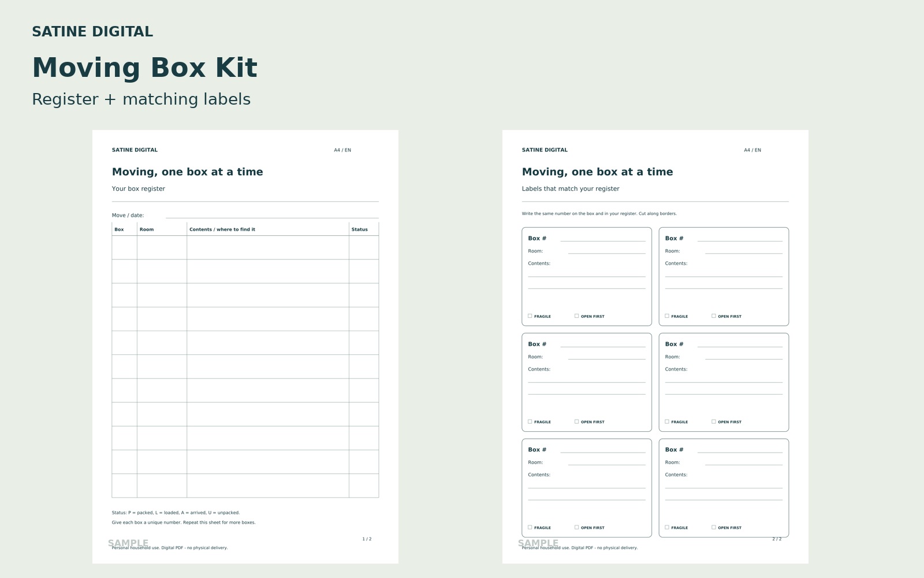924x578 pixels.
Task: Click the 'Contents / where to find it' column header
Action: 222,229
